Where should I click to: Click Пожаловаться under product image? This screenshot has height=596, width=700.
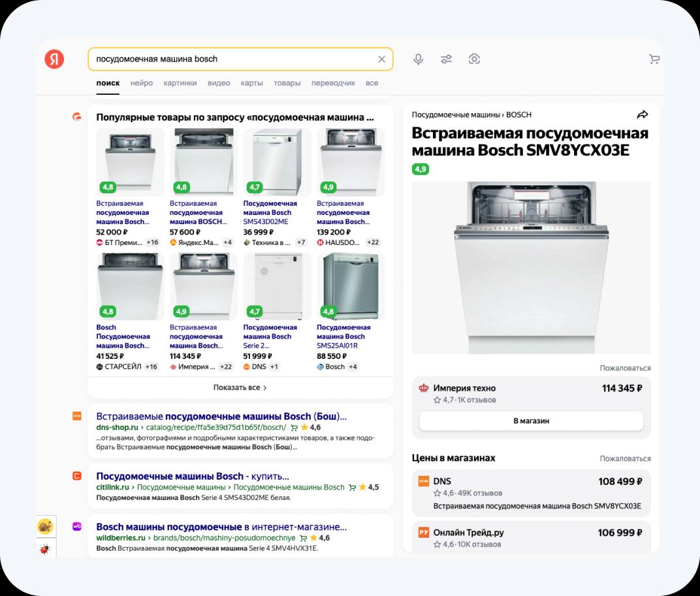(x=625, y=368)
